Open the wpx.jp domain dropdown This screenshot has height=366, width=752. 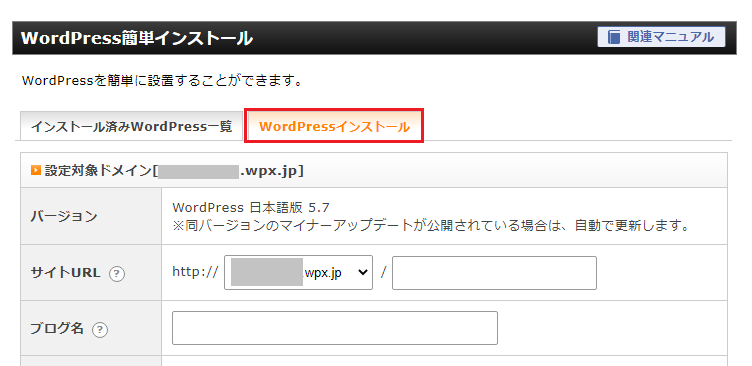point(298,272)
